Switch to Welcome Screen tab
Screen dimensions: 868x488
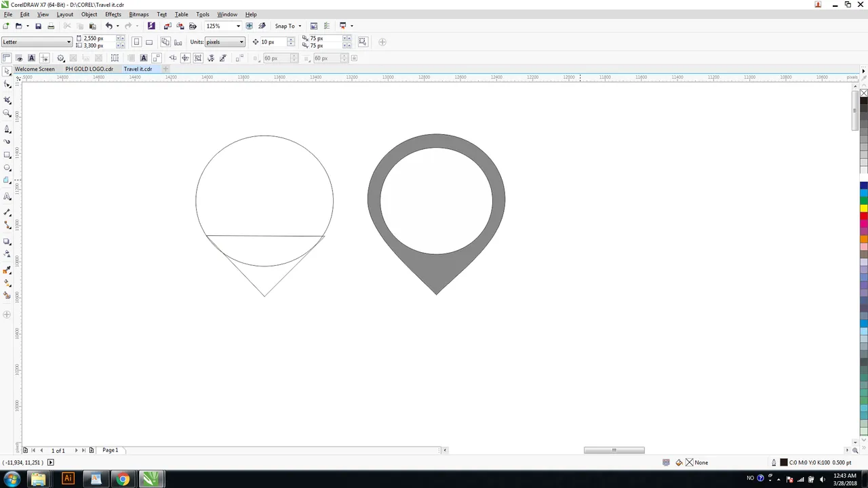35,69
